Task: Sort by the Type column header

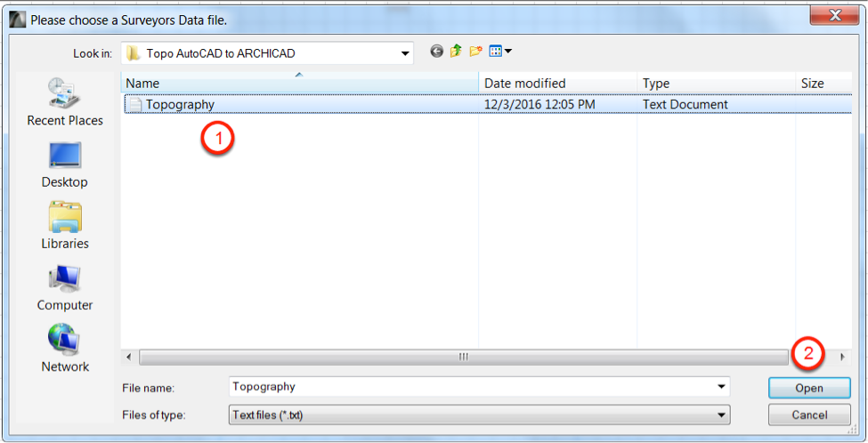Action: 716,84
